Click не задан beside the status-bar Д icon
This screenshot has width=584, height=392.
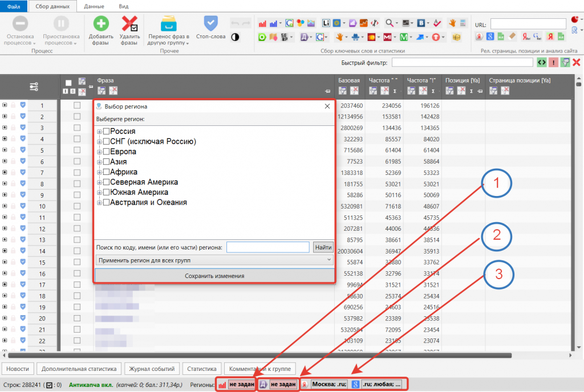click(x=283, y=384)
